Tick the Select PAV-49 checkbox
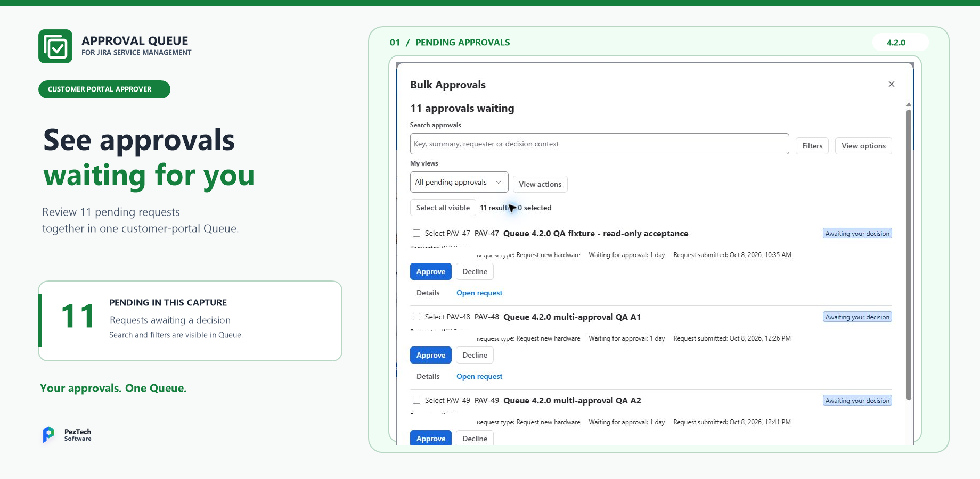 416,400
